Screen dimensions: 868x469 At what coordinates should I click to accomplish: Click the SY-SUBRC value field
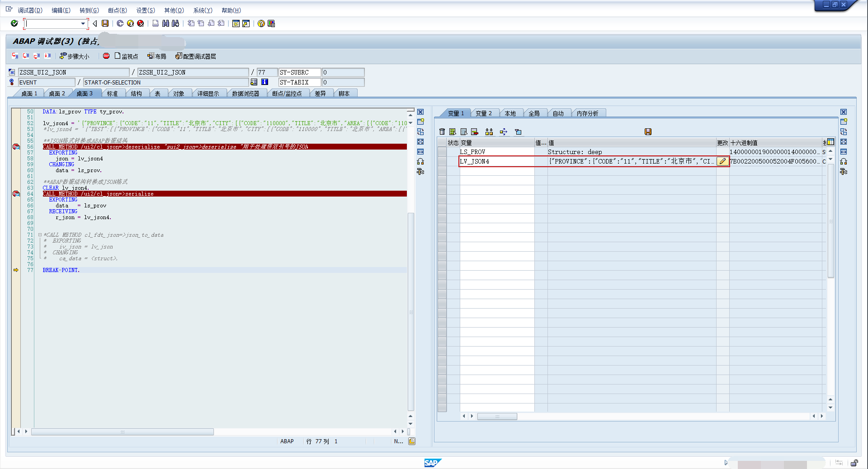[343, 72]
